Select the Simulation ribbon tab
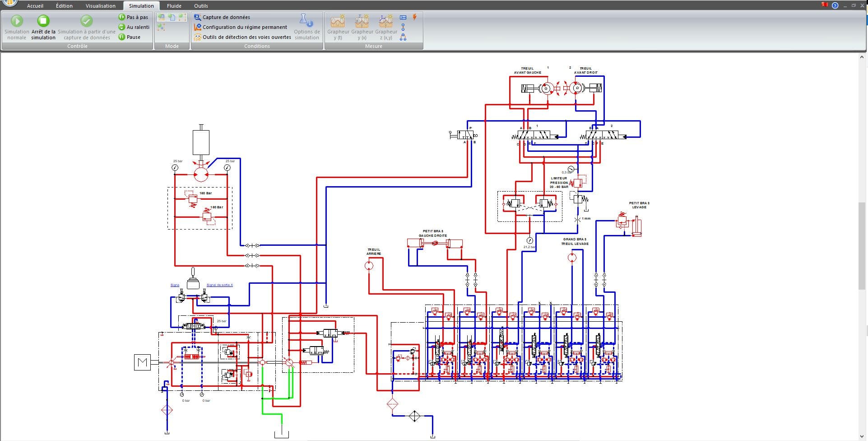The height and width of the screenshot is (441, 868). tap(141, 6)
